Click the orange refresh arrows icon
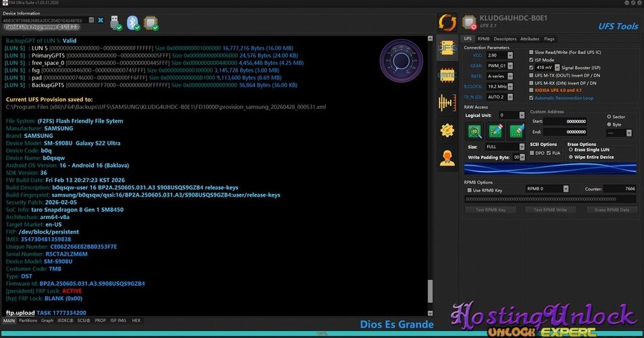 click(x=448, y=22)
